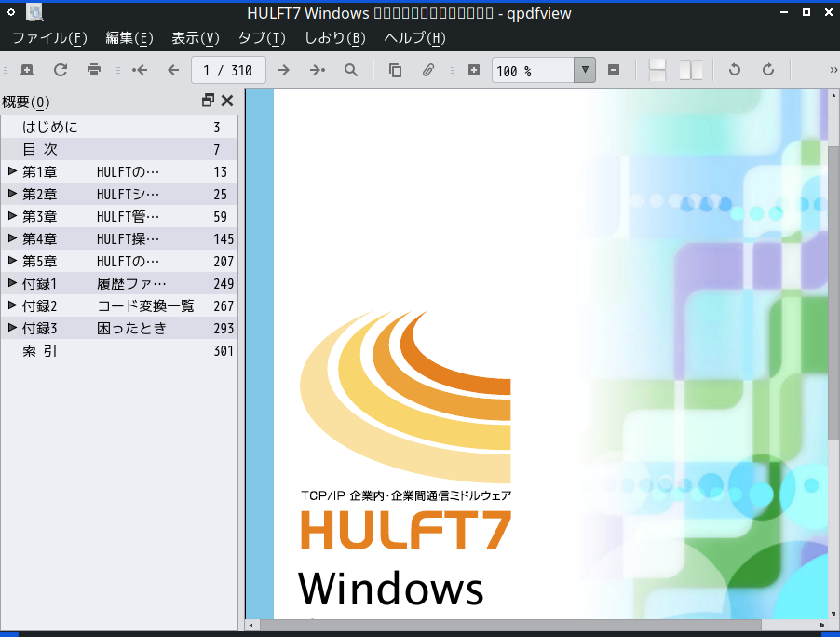Click the qpdfview app icon in title bar
This screenshot has width=840, height=637.
34,12
